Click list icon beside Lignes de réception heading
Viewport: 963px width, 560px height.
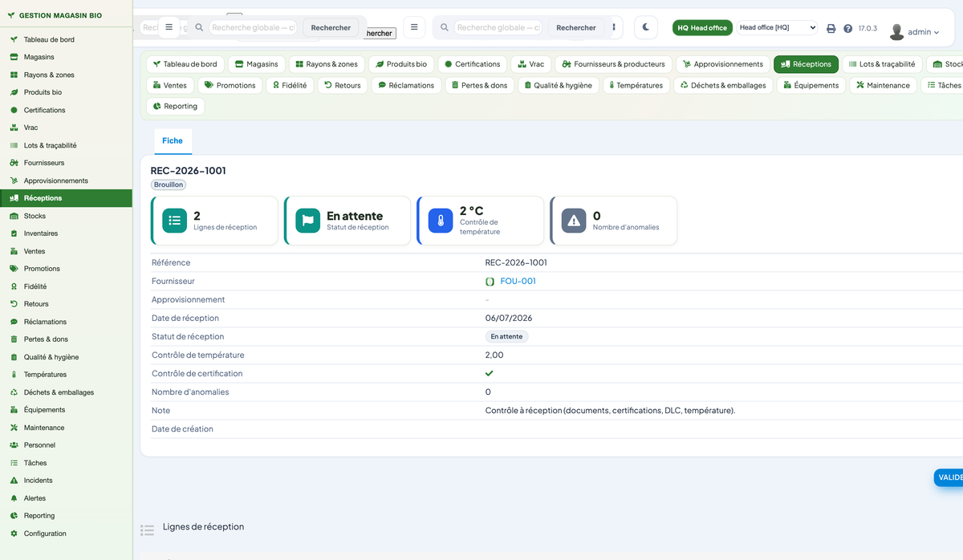click(x=147, y=530)
